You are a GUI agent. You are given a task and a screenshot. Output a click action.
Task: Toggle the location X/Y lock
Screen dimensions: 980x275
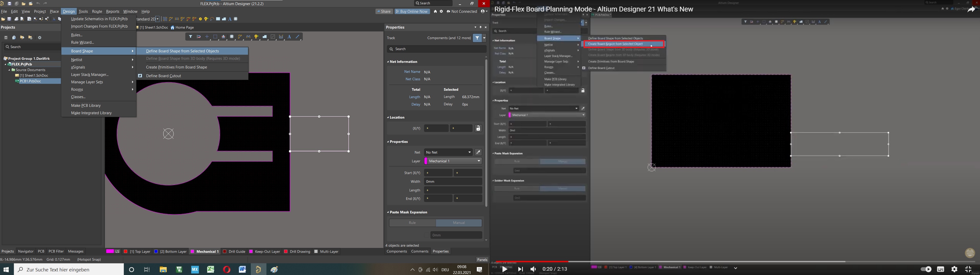tap(478, 128)
